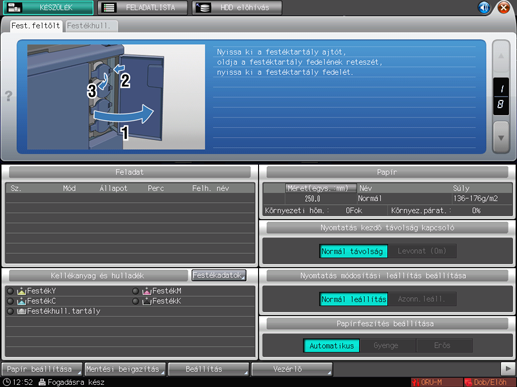Viewport: 517px width, 387px height.
Task: Open the Beállítás menu button
Action: click(209, 369)
